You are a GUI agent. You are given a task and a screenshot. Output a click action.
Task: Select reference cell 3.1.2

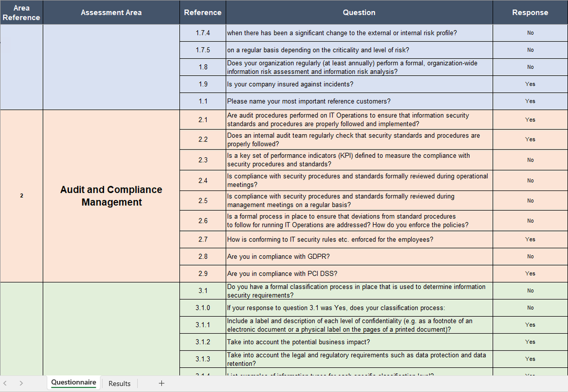point(202,342)
